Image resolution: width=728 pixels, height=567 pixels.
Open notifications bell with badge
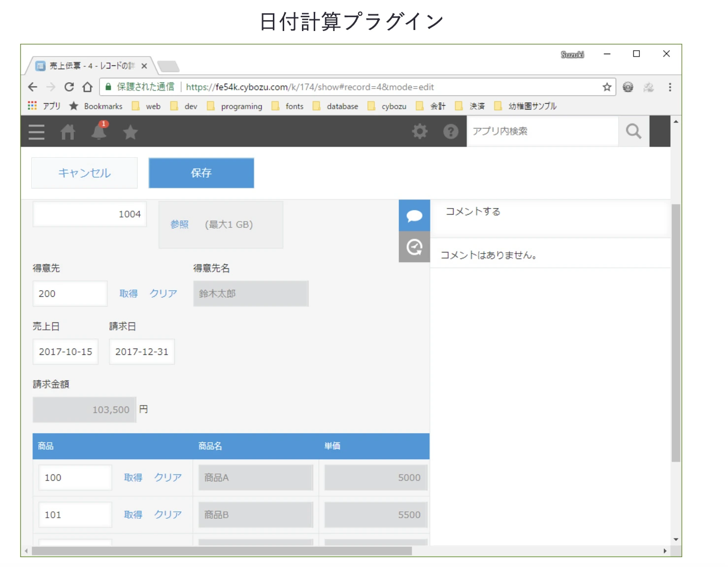[99, 131]
